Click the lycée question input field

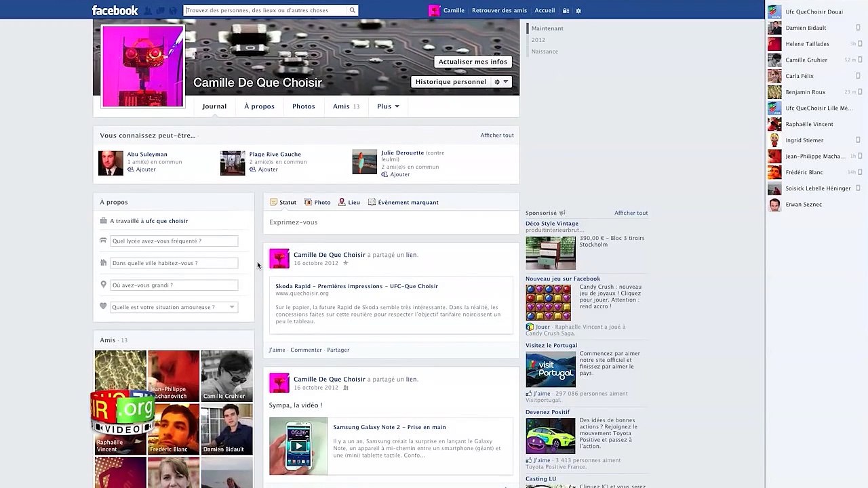point(174,241)
